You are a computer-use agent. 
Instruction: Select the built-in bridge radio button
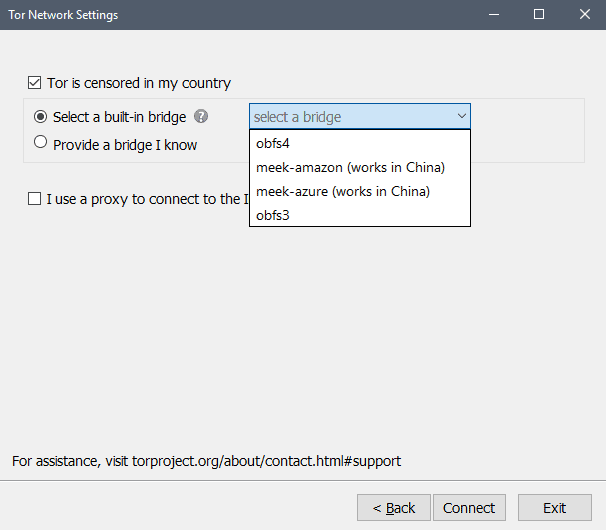(40, 116)
